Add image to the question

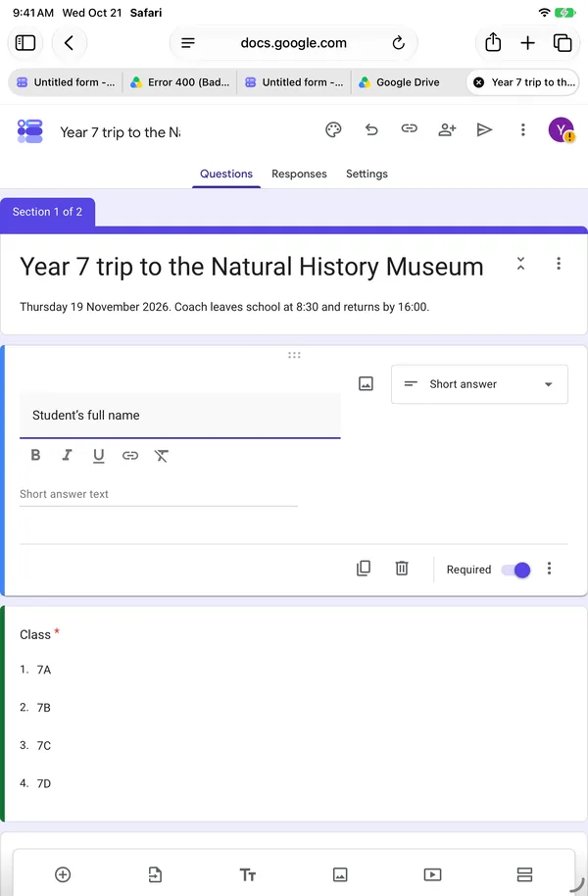click(366, 384)
